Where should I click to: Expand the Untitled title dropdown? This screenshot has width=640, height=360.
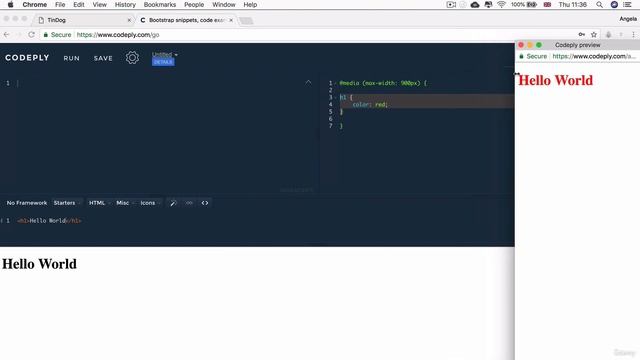tap(164, 54)
